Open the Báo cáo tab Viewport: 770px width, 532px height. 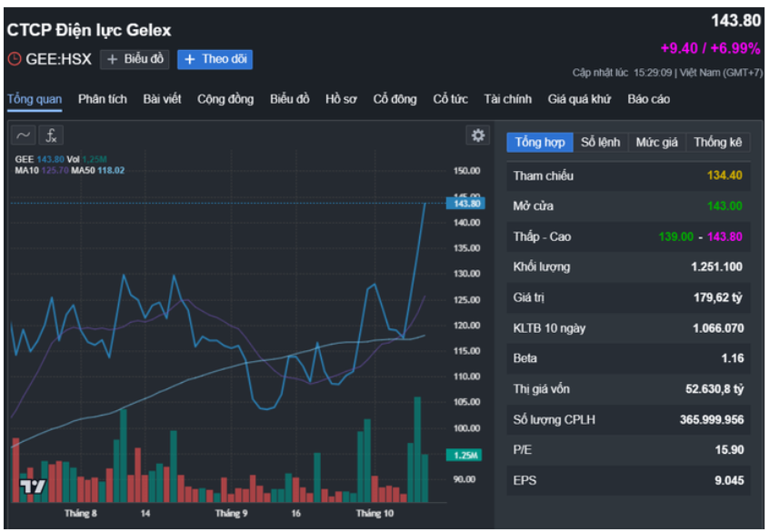649,99
